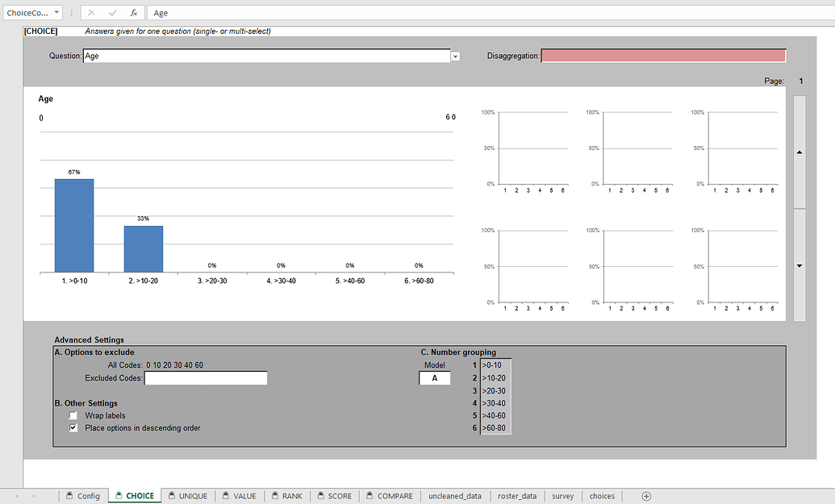Select the RANK worksheet tab
The width and height of the screenshot is (835, 504).
click(x=290, y=496)
